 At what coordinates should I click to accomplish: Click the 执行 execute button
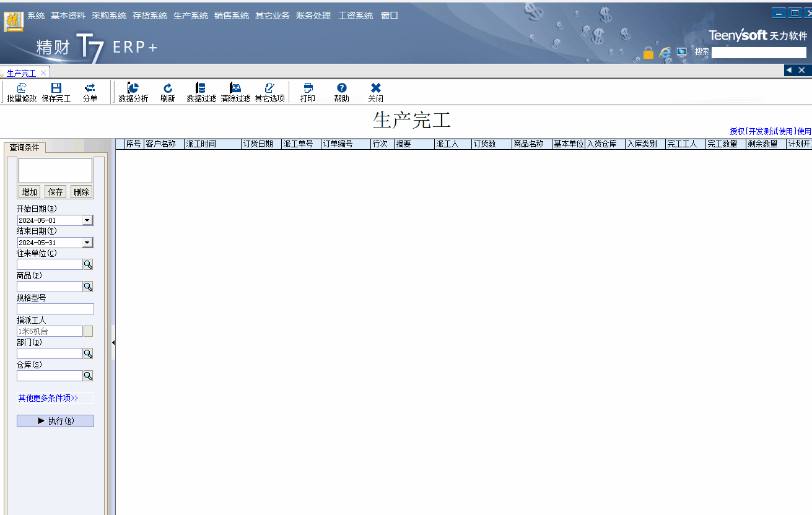point(55,421)
